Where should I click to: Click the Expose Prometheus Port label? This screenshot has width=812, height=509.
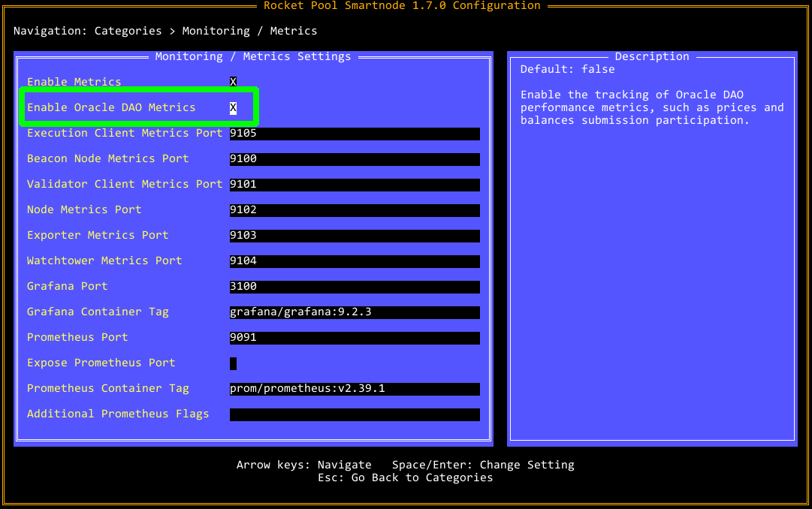tap(101, 363)
